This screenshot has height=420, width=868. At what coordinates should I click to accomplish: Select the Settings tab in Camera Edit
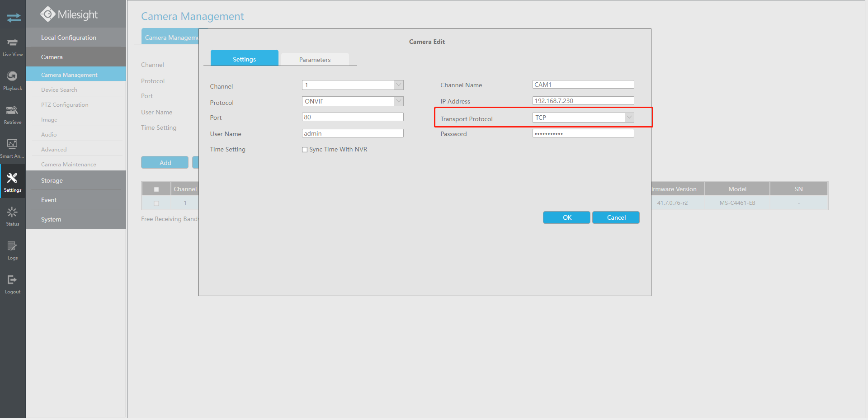(244, 58)
